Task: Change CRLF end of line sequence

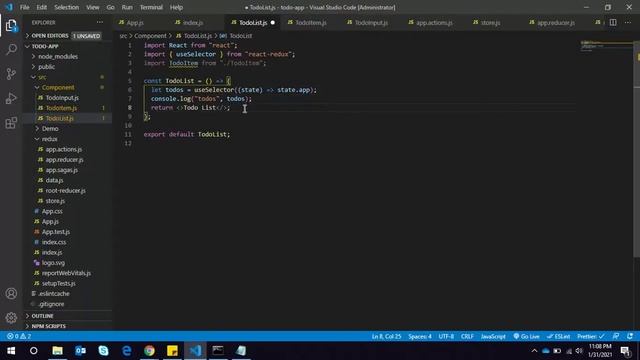Action: tap(467, 336)
